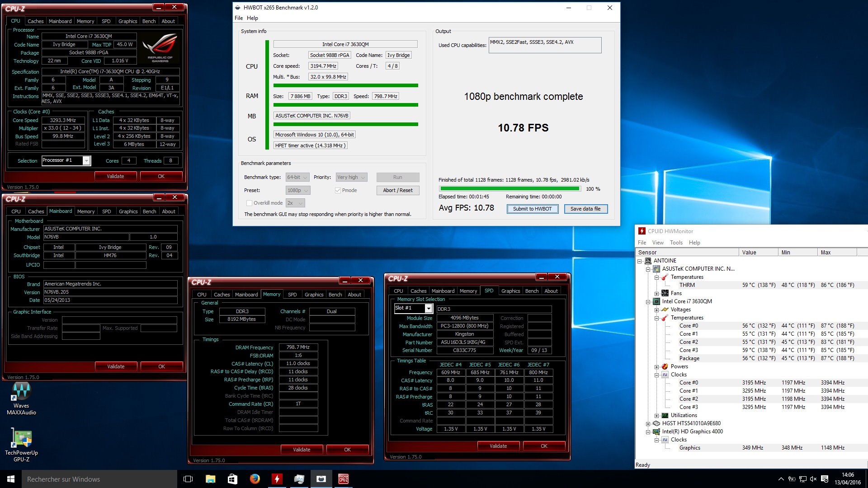Open the Help menu in HWBOT x265
The image size is (868, 488).
pyautogui.click(x=252, y=18)
